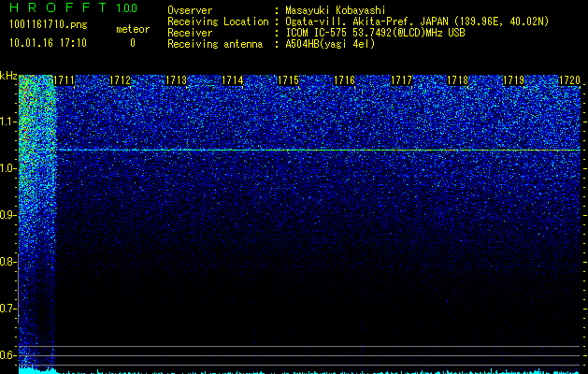This screenshot has height=374, width=588.
Task: Click the 1.0 kHz axis label
Action: coord(7,168)
